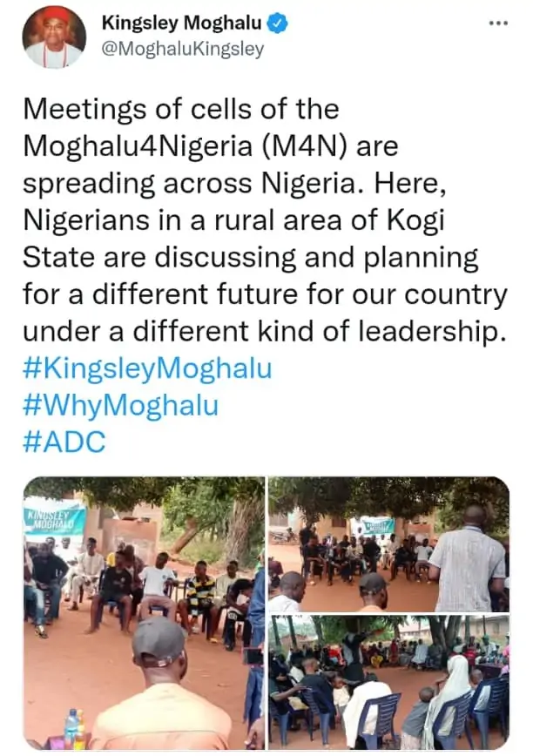Image resolution: width=533 pixels, height=756 pixels.
Task: Open the #KingsleyMoghalu hashtag
Action: pos(147,368)
